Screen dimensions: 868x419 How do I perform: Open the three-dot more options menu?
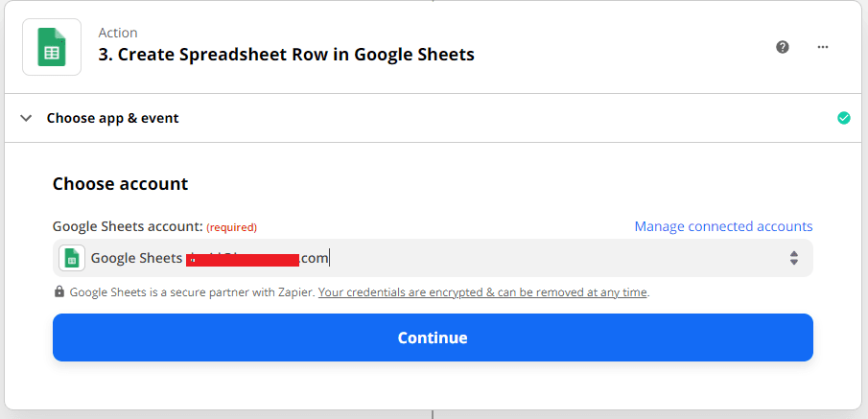tap(822, 46)
